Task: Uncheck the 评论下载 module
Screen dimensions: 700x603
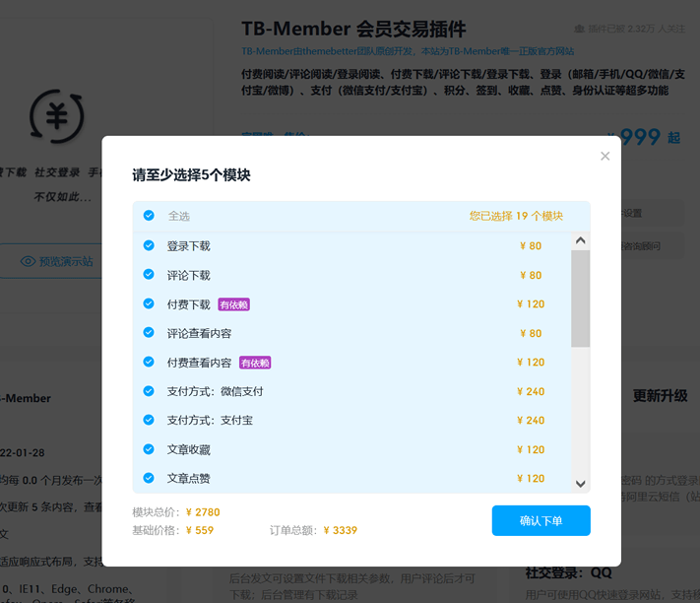Action: tap(149, 275)
